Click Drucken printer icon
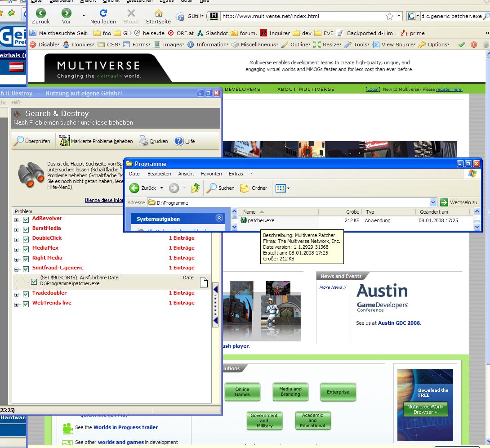Screen dimensions: 490x448 coord(143,141)
